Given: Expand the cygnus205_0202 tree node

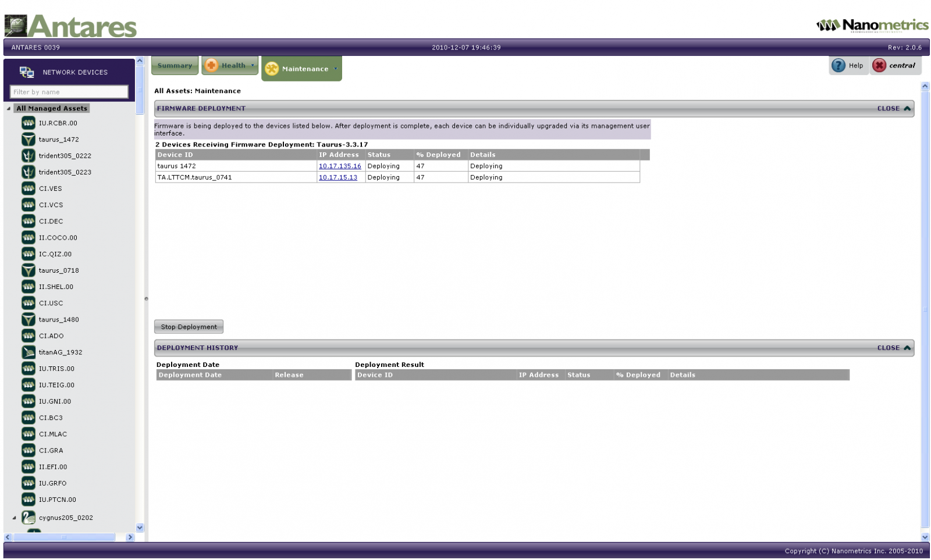Looking at the screenshot, I should click(15, 518).
